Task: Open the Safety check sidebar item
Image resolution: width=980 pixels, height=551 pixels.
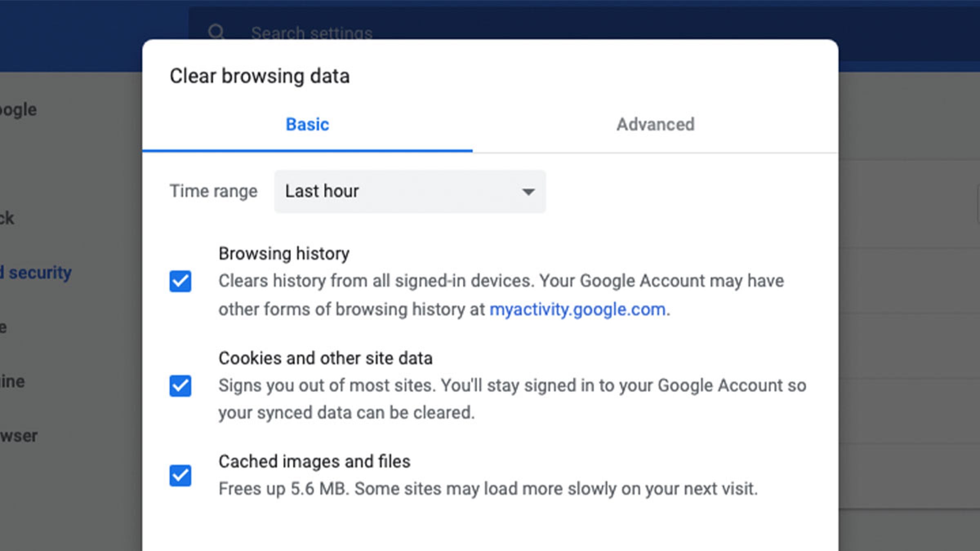Action: point(7,218)
